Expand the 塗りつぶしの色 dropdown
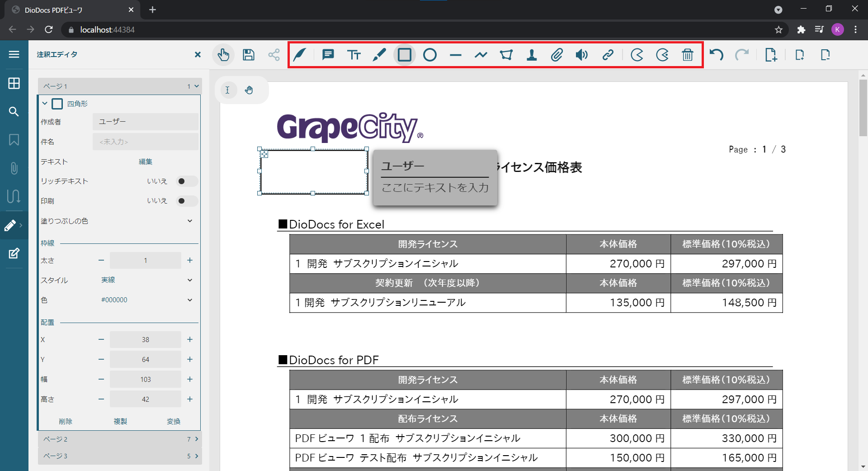Screen dimensions: 868x471 click(x=190, y=221)
